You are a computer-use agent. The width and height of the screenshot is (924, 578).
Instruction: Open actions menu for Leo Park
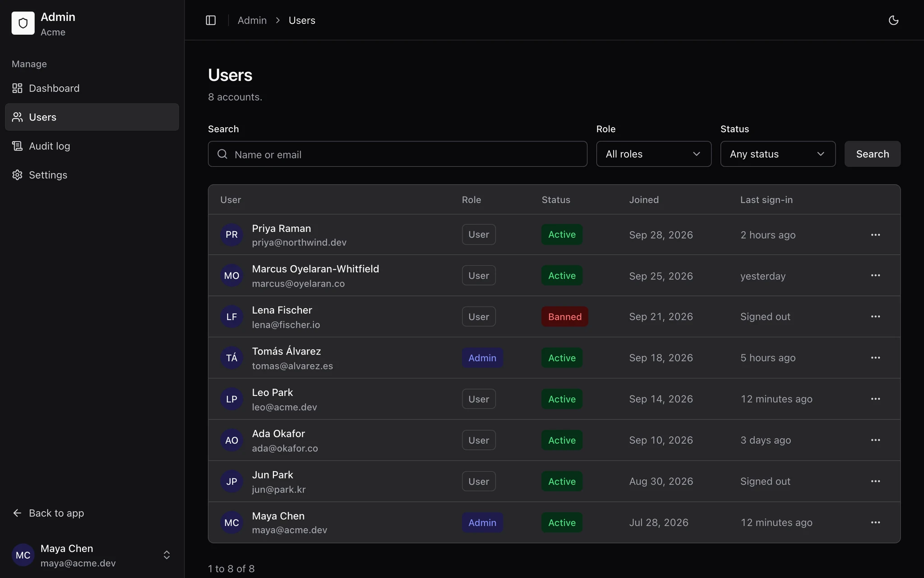(x=875, y=399)
